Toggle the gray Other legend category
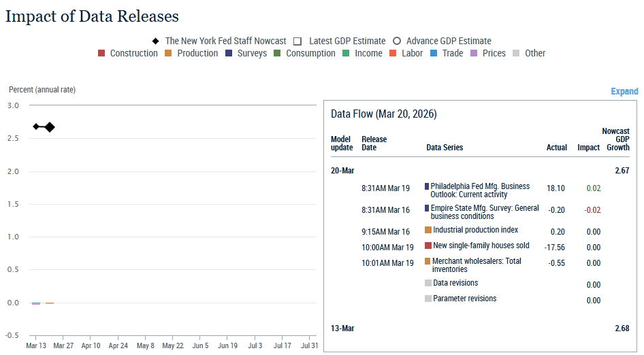This screenshot has width=644, height=355. pos(516,54)
